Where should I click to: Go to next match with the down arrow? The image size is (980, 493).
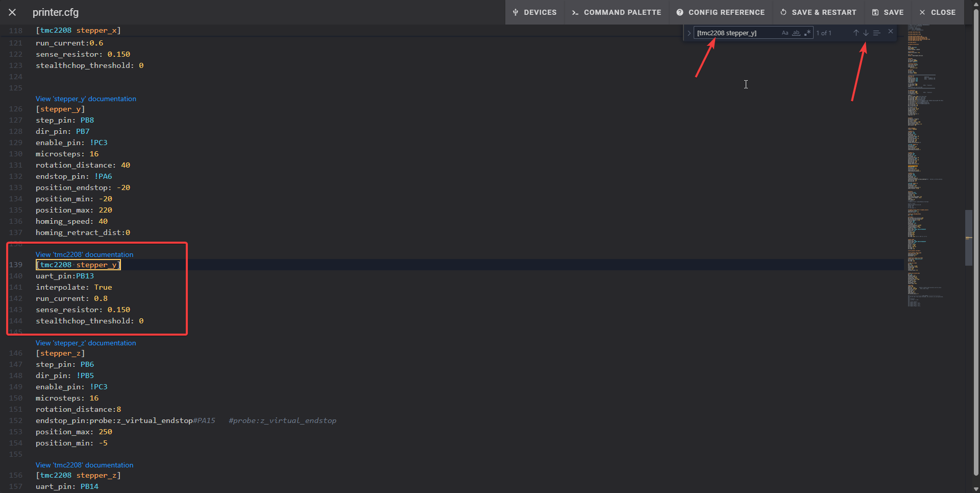(866, 33)
